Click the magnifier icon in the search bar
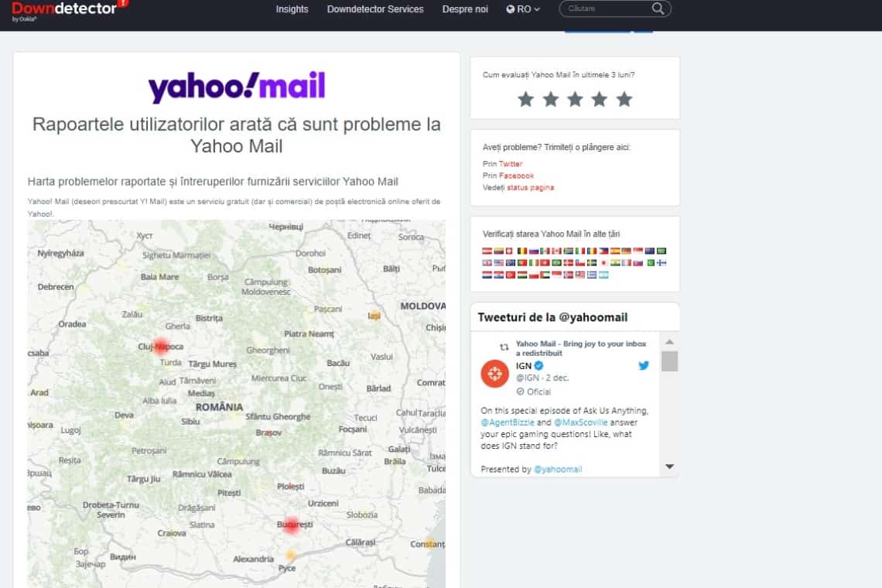882x588 pixels. click(x=657, y=9)
